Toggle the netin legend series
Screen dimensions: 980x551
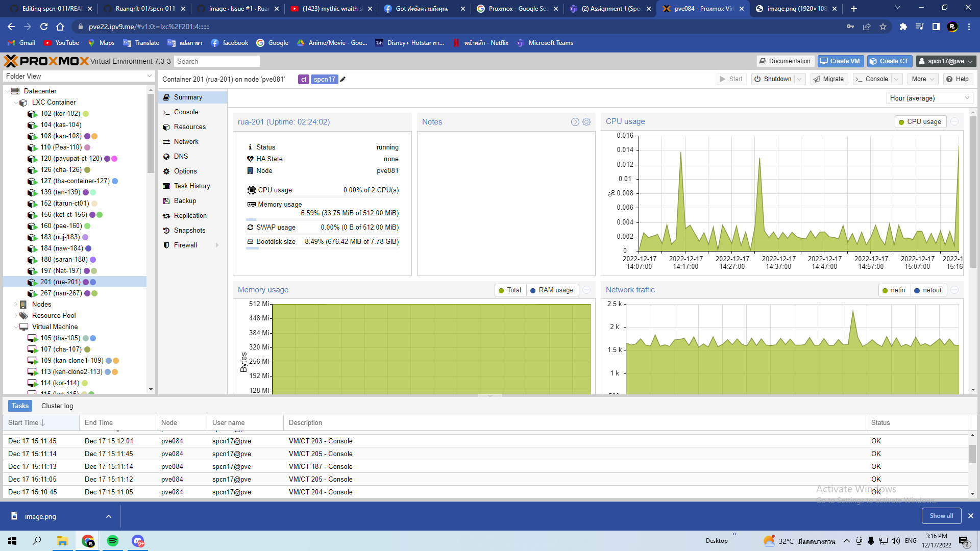tap(894, 290)
